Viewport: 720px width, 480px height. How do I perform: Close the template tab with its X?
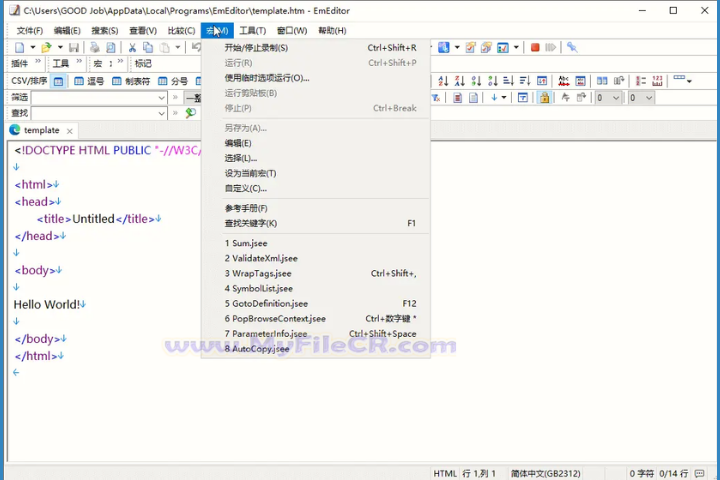[70, 131]
